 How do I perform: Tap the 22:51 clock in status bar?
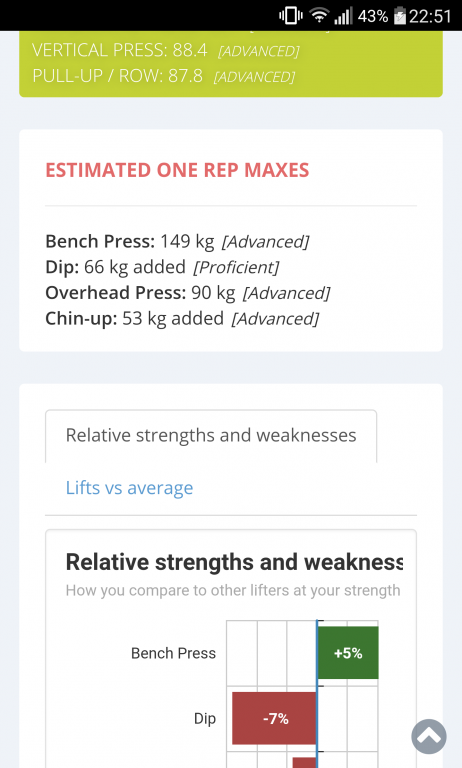(430, 16)
